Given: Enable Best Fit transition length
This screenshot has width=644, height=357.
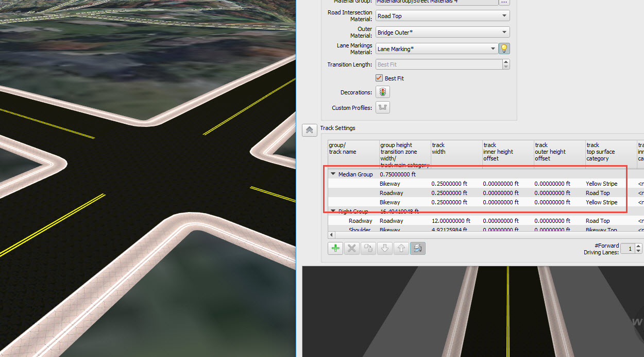Looking at the screenshot, I should (379, 78).
